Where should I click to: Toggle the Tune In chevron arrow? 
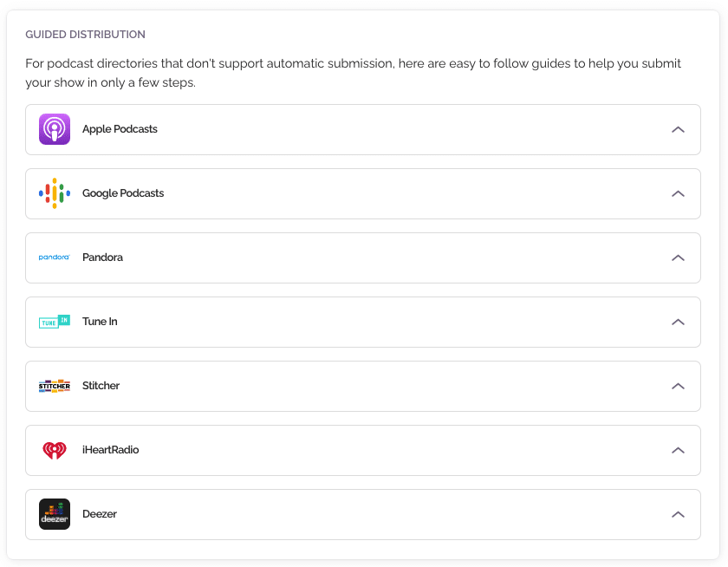point(678,322)
